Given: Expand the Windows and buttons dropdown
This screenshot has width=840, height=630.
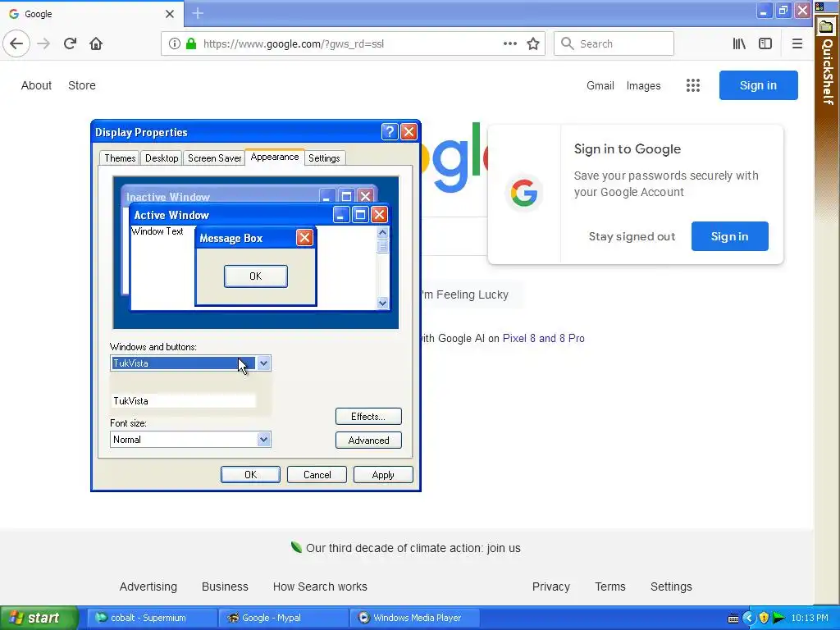Looking at the screenshot, I should click(263, 363).
